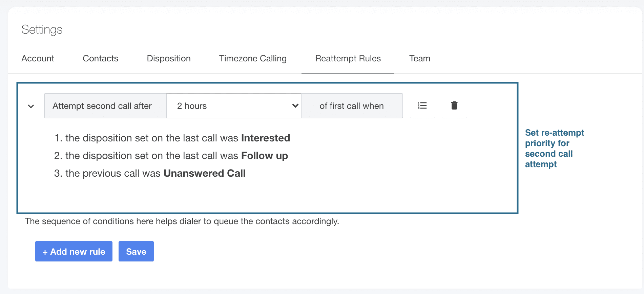
Task: Collapse the rule using the chevron arrow
Action: tap(30, 106)
